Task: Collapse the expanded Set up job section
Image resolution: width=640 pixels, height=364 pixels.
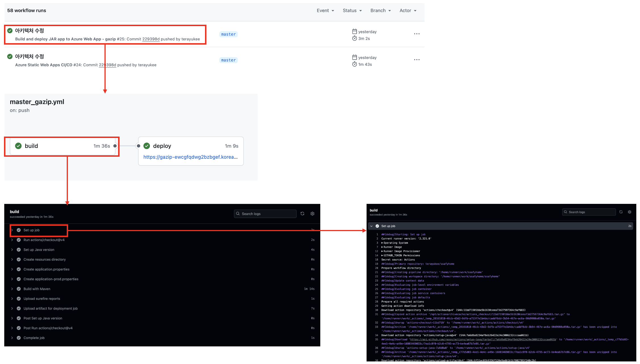Action: pos(371,226)
